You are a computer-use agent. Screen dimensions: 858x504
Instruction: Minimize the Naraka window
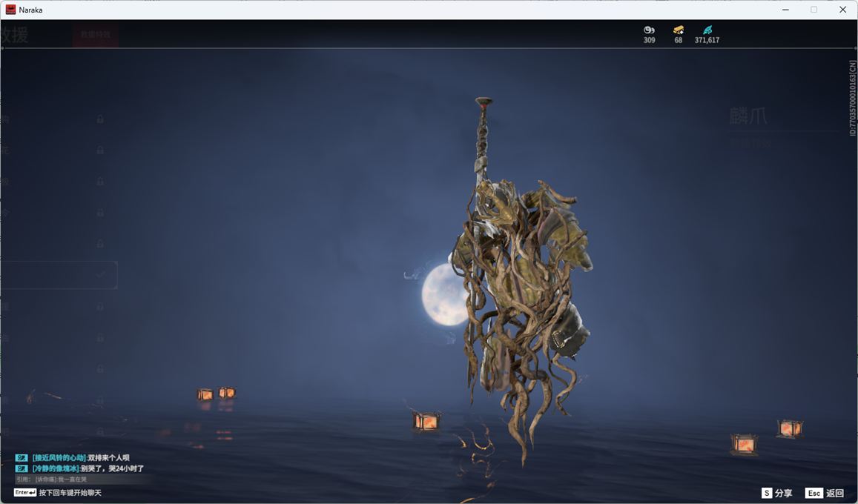[x=785, y=10]
